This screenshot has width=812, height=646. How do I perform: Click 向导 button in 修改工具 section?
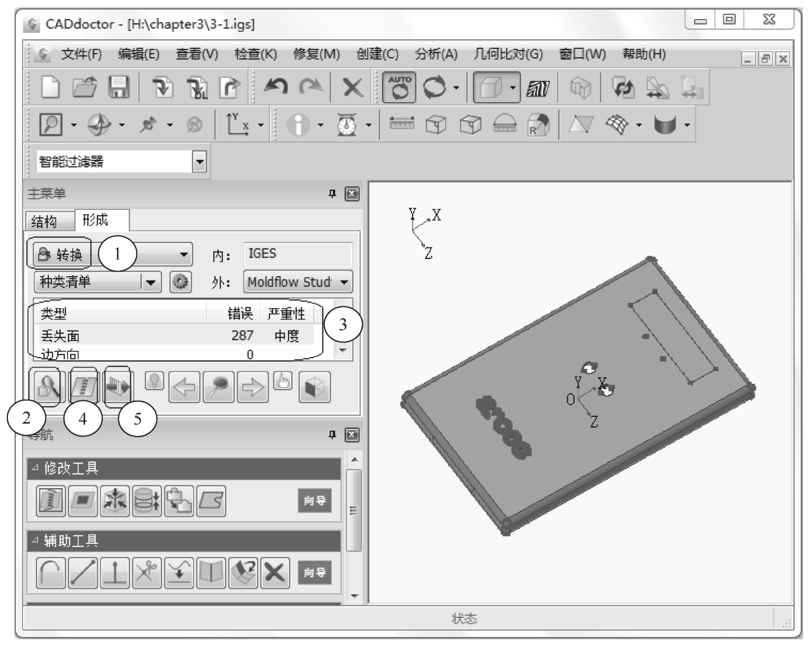point(314,501)
